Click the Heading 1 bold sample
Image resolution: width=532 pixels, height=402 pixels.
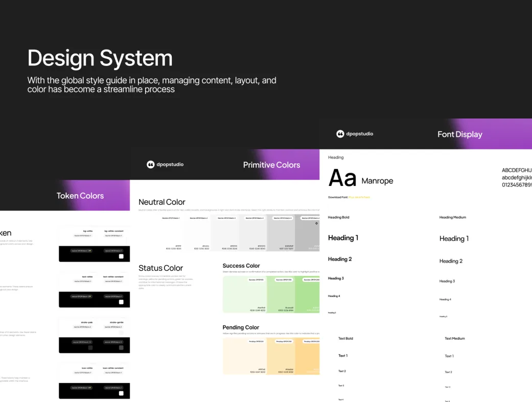pos(343,238)
